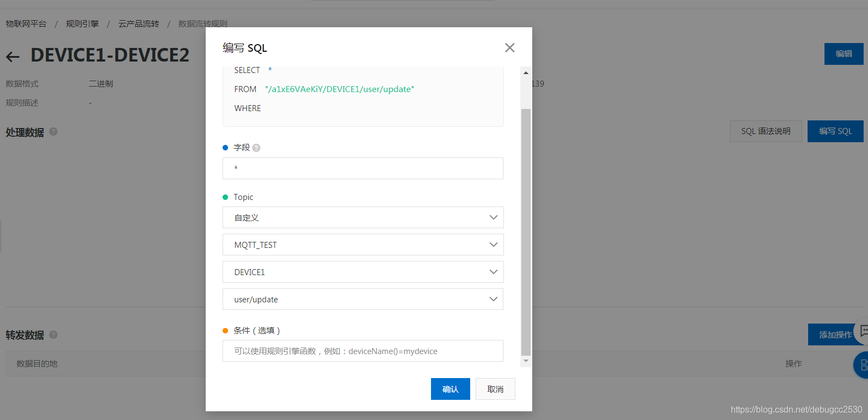The image size is (868, 420).
Task: Click 数据流转规则 breadcrumb item
Action: [203, 24]
